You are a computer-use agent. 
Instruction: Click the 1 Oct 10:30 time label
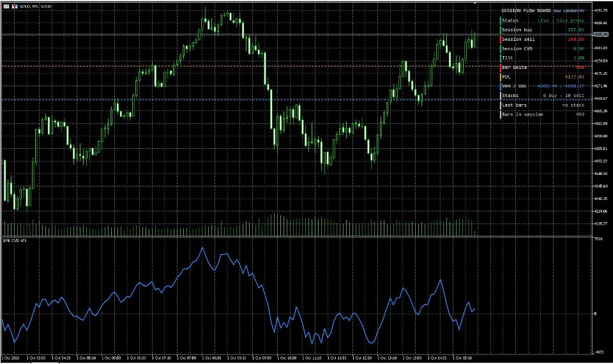pos(287,358)
